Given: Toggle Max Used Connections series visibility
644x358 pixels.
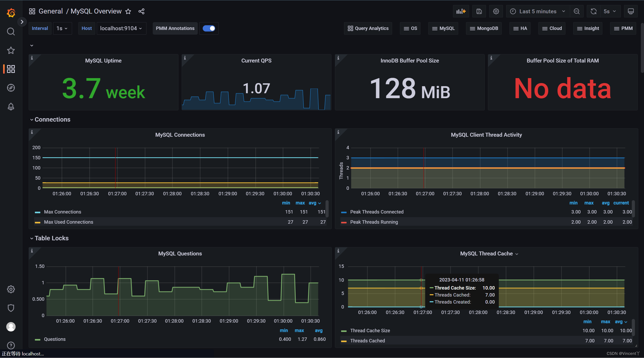Looking at the screenshot, I should pos(68,222).
